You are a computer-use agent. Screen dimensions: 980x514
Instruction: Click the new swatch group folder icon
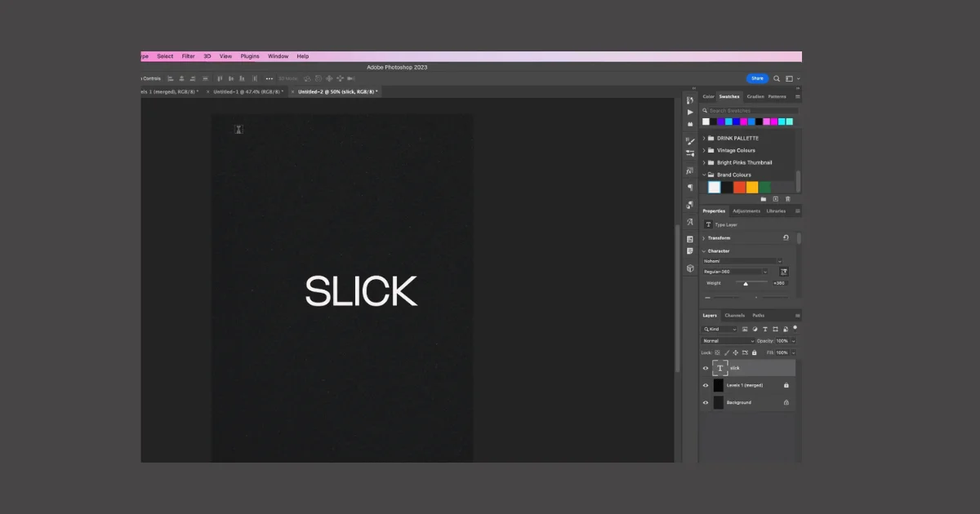click(x=764, y=198)
